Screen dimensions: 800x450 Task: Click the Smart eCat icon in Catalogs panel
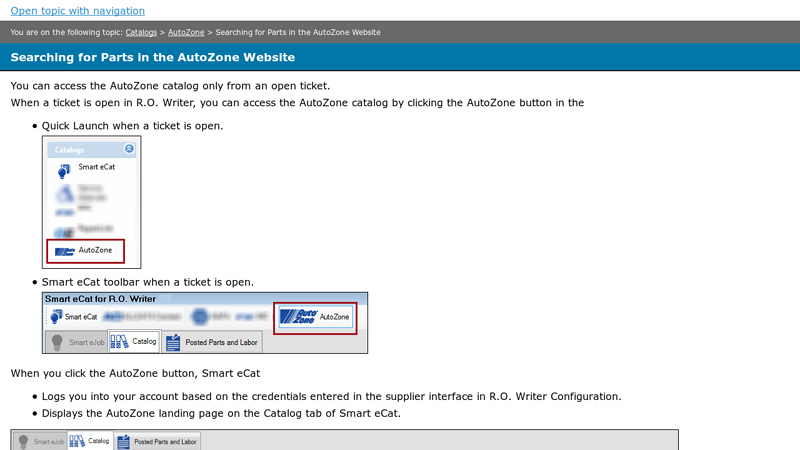pos(64,171)
